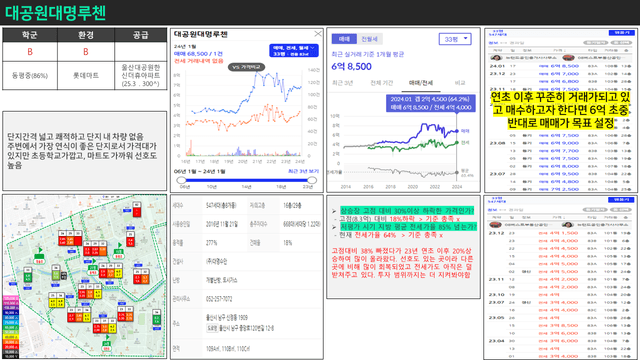Click the left handle of date range slider
This screenshot has height=360, width=640.
pos(182,180)
